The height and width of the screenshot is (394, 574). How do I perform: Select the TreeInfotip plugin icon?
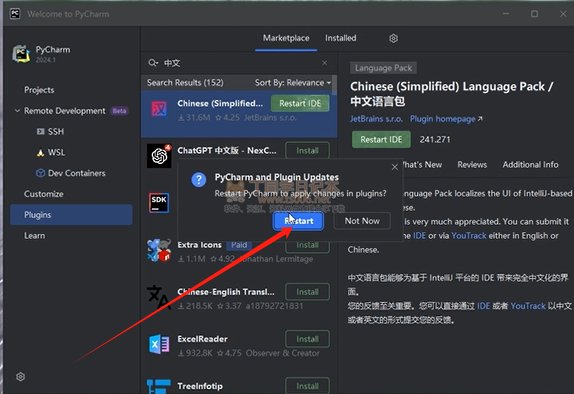159,387
